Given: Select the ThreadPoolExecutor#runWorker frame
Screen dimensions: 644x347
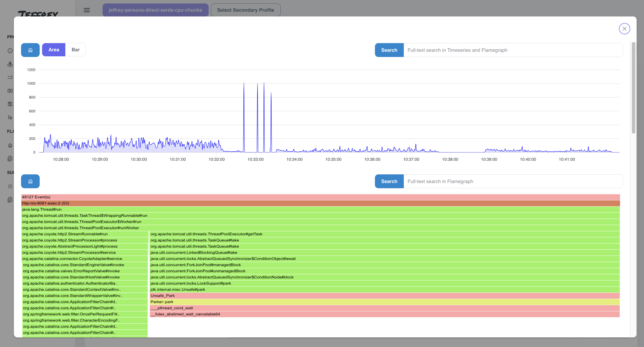Looking at the screenshot, I should [x=320, y=228].
